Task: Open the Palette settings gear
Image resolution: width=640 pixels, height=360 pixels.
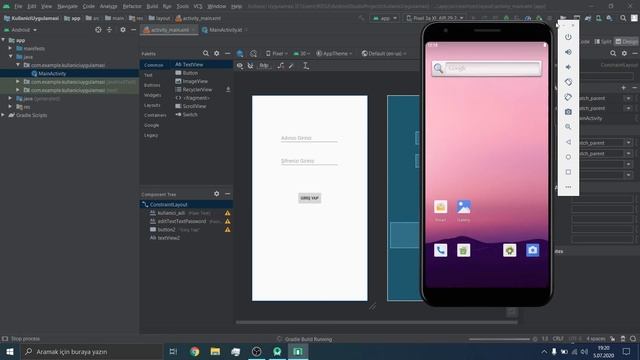Action: point(217,53)
